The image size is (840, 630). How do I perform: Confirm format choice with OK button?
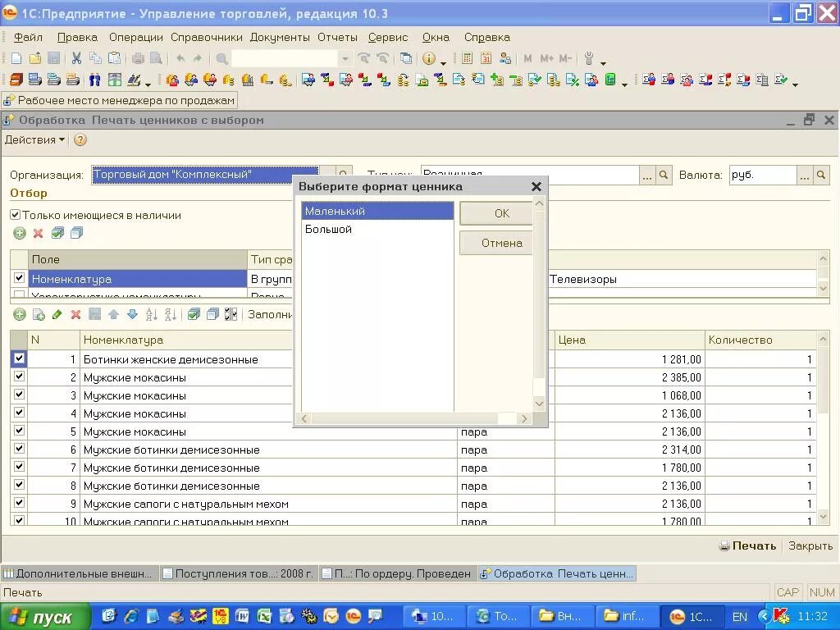tap(496, 213)
